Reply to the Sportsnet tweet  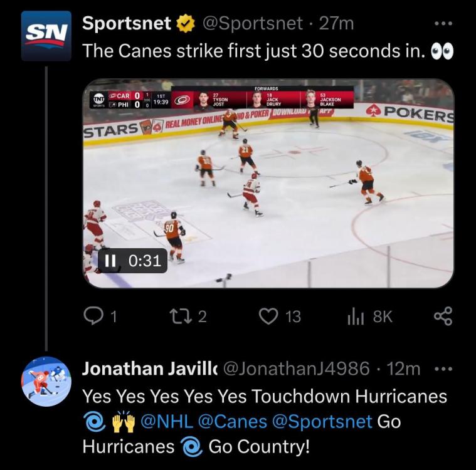[x=93, y=317]
